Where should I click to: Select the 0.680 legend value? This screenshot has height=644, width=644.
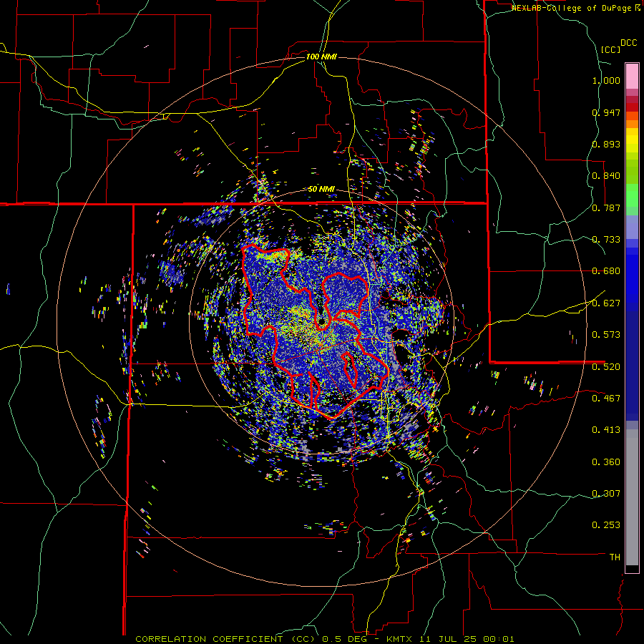click(606, 271)
